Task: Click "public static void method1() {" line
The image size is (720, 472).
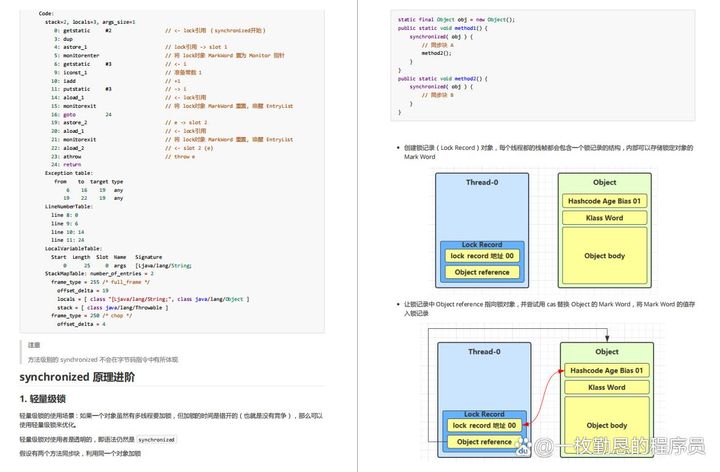Action: pos(443,28)
